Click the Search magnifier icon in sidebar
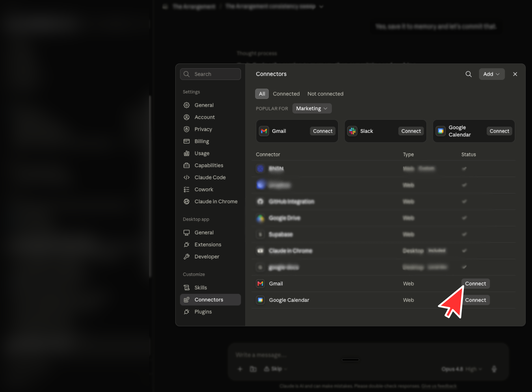Image resolution: width=532 pixels, height=392 pixels. [x=187, y=74]
